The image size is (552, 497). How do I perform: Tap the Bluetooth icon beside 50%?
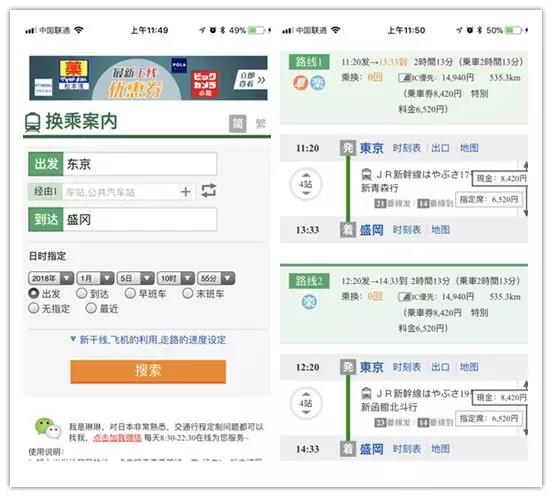click(479, 30)
